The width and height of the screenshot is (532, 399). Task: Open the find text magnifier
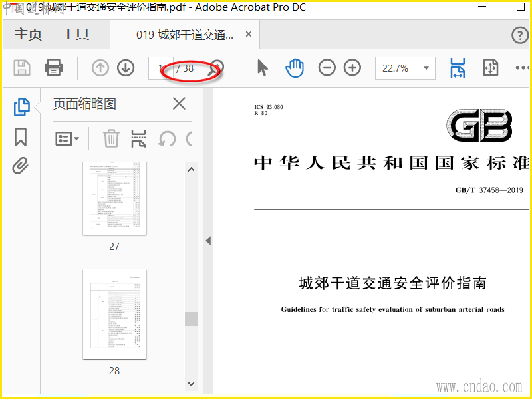pos(215,68)
